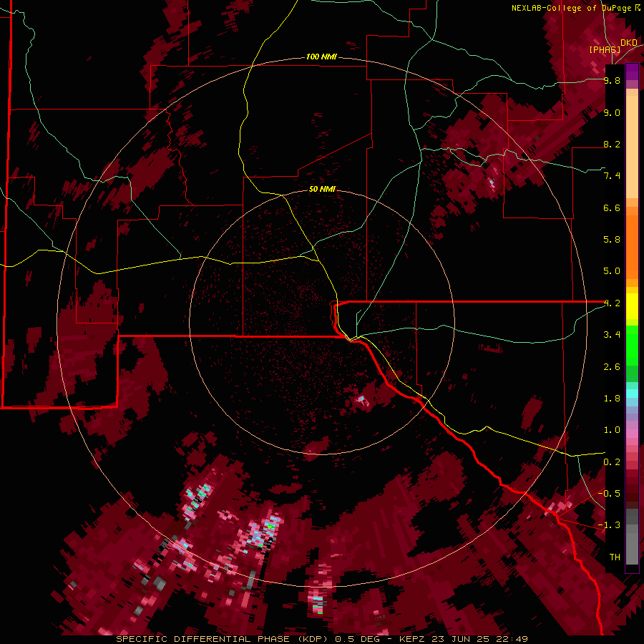This screenshot has width=644, height=644.
Task: Click the 0.2 scale value
Action: [x=612, y=462]
